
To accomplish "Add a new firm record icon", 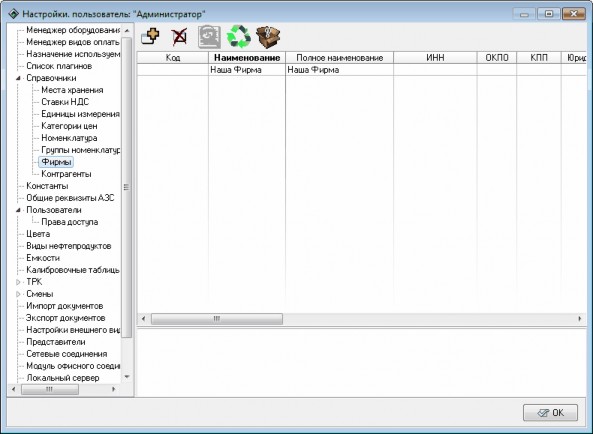I will pyautogui.click(x=150, y=37).
